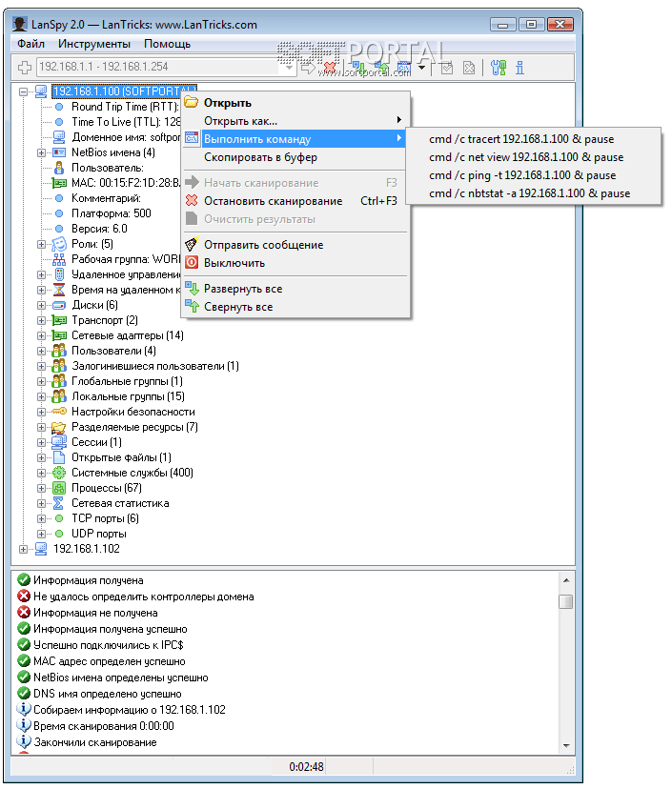Click the Сессии monitors icon

click(59, 442)
